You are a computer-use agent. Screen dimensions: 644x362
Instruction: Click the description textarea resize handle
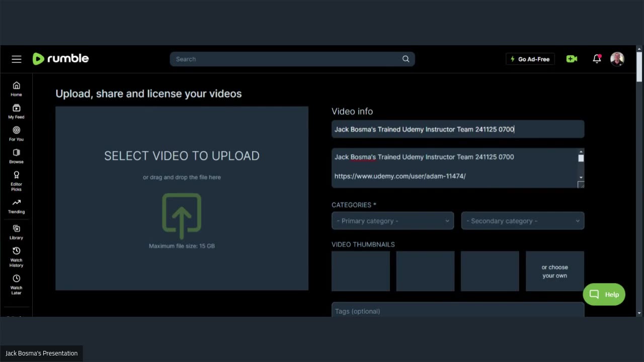(581, 185)
